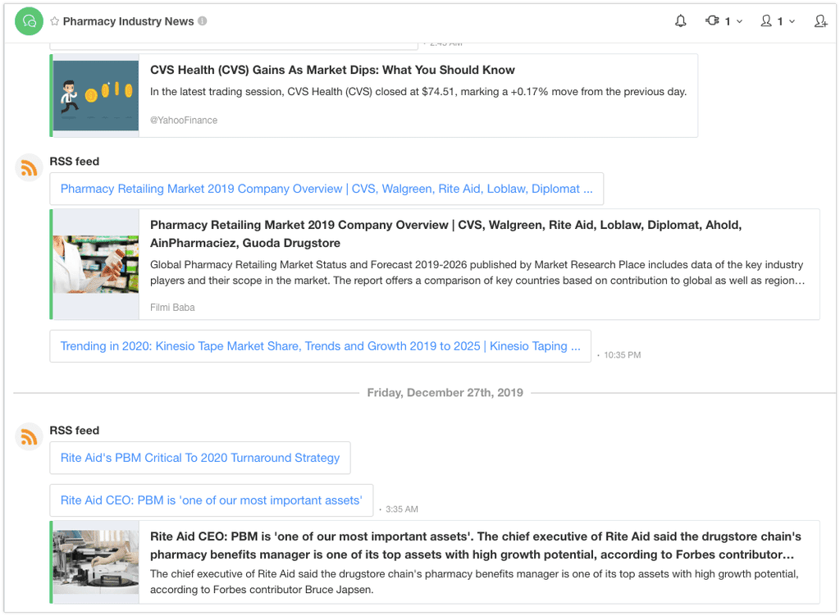Image resolution: width=840 pixels, height=616 pixels.
Task: Click the Global Pharmacy Retailing Market description
Action: tap(477, 272)
